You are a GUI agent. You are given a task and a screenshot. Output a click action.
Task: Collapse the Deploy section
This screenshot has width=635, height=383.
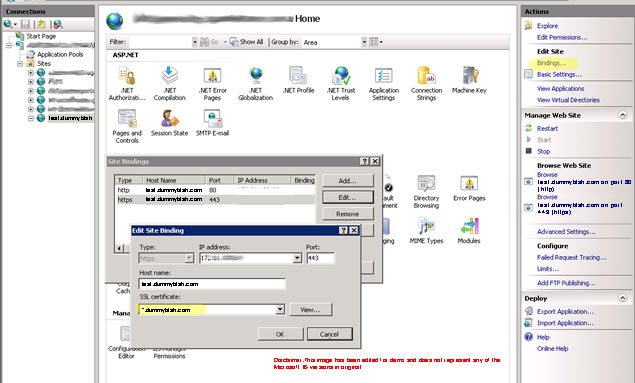622,298
